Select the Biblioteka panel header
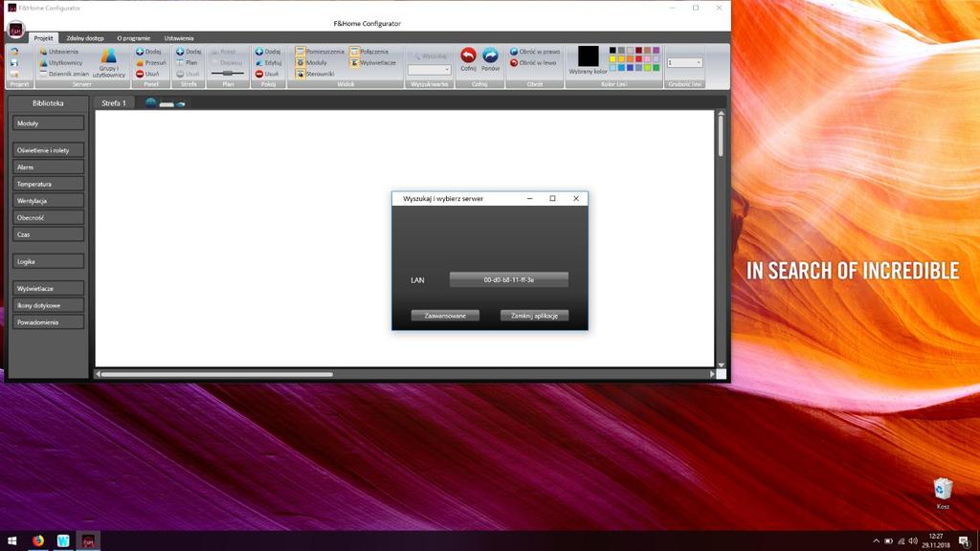This screenshot has width=980, height=551. 48,103
